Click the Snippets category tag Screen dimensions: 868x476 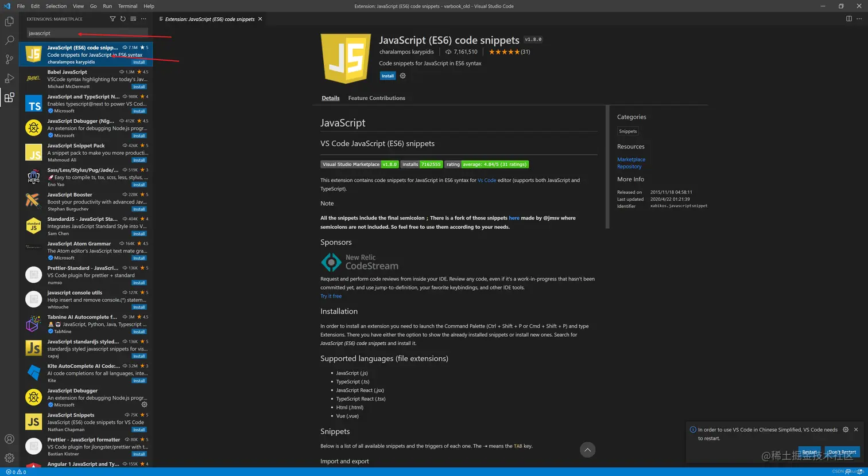tap(627, 131)
